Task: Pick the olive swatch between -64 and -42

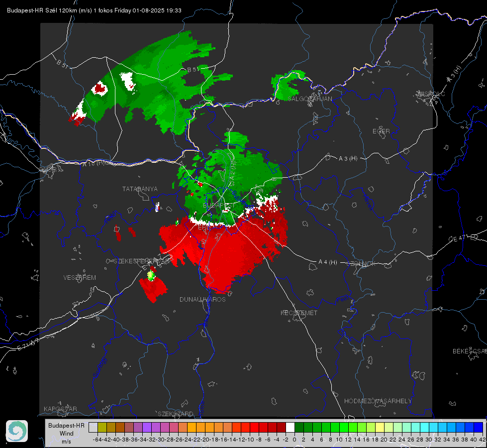Action: coord(102,428)
